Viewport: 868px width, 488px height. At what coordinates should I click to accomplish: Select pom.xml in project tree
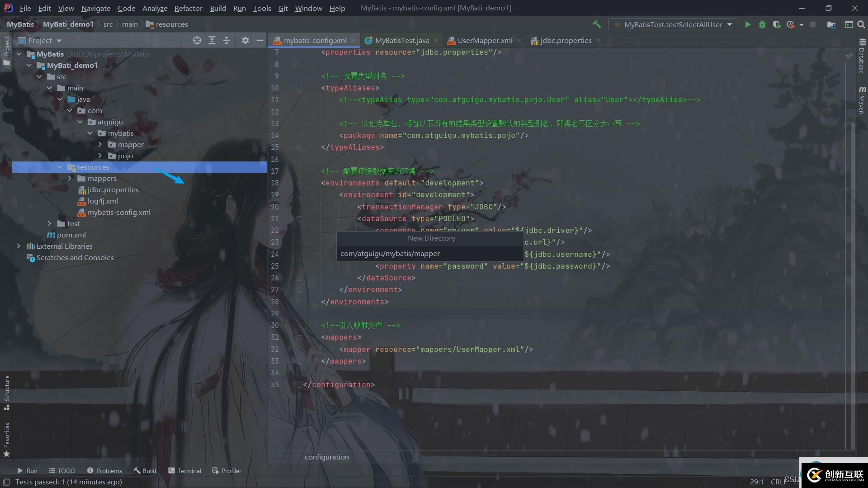pyautogui.click(x=66, y=235)
